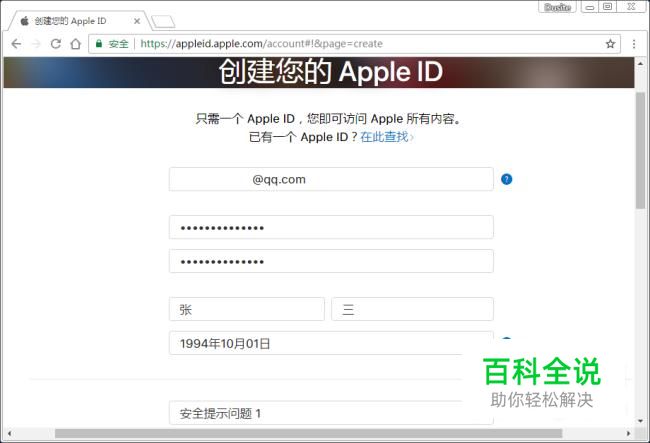The width and height of the screenshot is (650, 443).
Task: Click the user profile button in title bar
Action: point(557,7)
